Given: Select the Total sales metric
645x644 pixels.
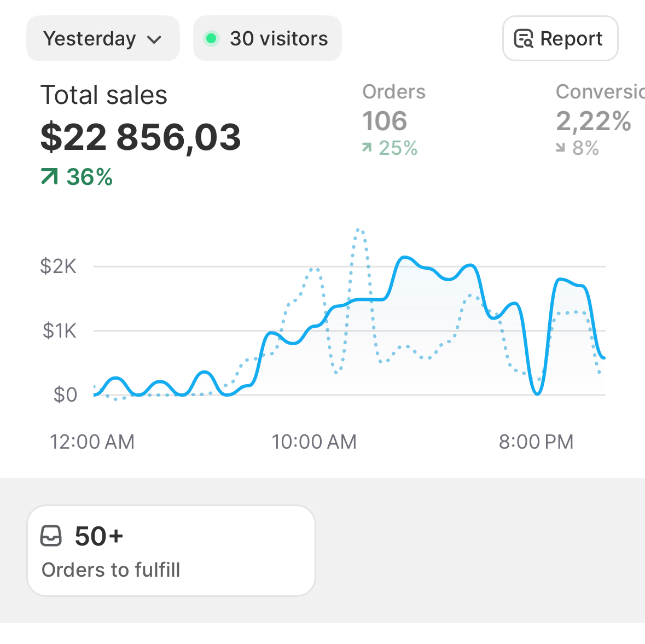Looking at the screenshot, I should click(x=104, y=95).
